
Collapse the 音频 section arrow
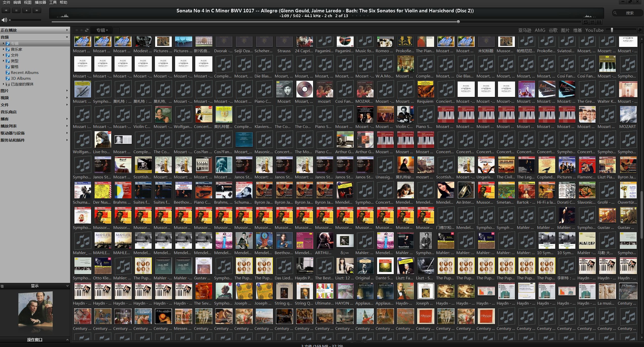coord(67,37)
